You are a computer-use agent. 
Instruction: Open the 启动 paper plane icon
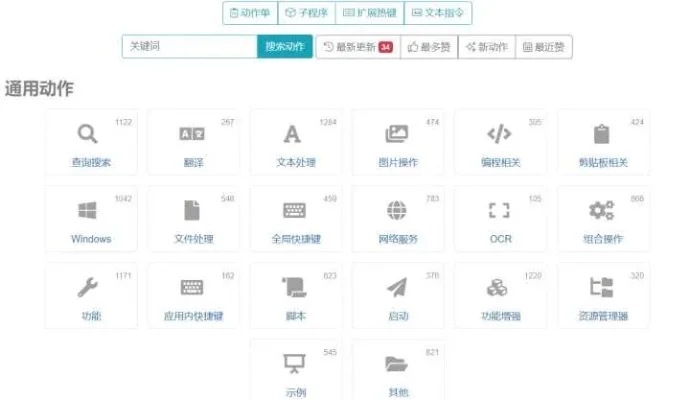tap(397, 287)
